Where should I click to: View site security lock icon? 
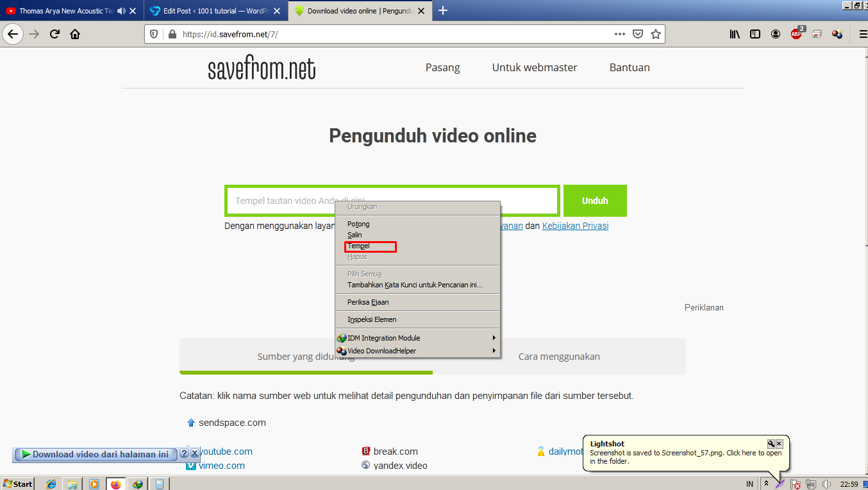(x=172, y=34)
